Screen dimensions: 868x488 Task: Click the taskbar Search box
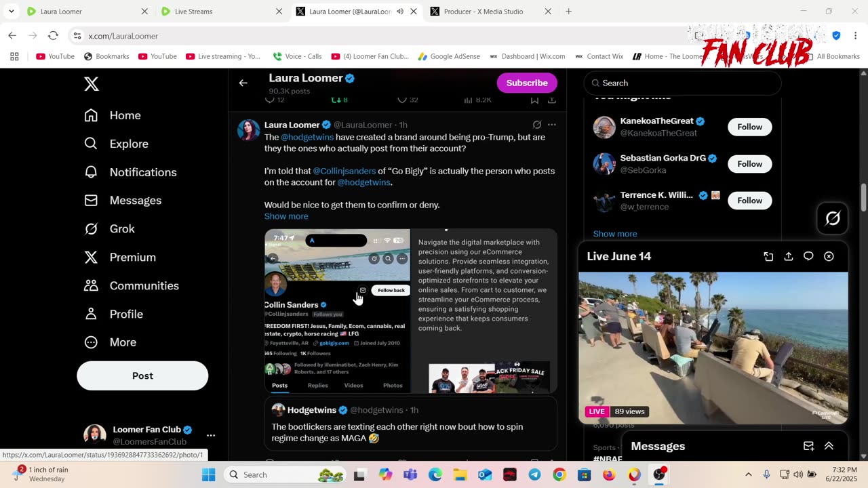coord(285,474)
